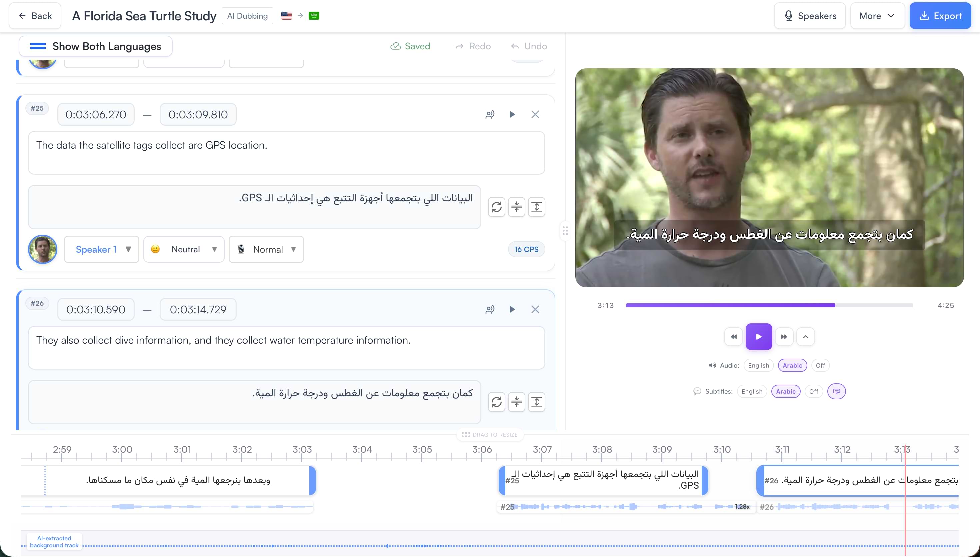
Task: Click the 4:25 total duration label
Action: click(946, 305)
